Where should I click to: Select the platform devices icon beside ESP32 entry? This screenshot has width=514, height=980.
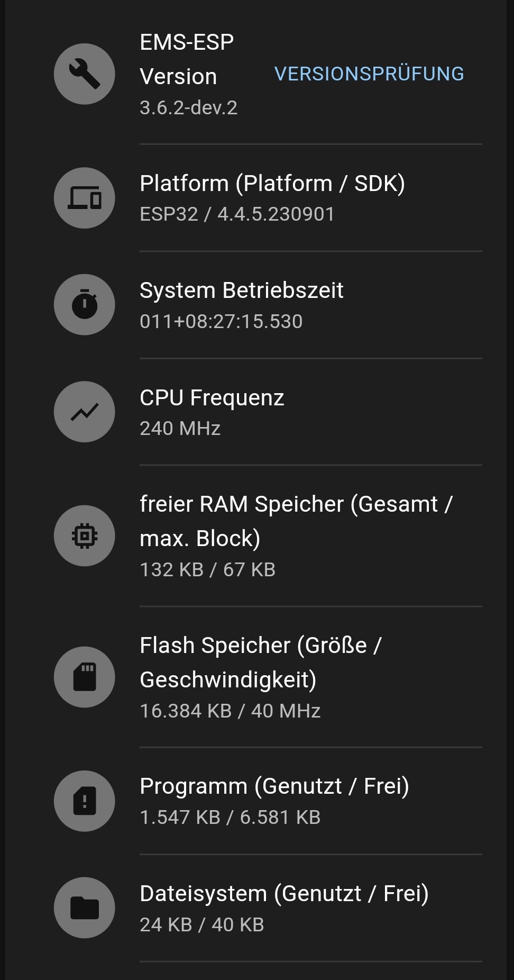(x=84, y=198)
